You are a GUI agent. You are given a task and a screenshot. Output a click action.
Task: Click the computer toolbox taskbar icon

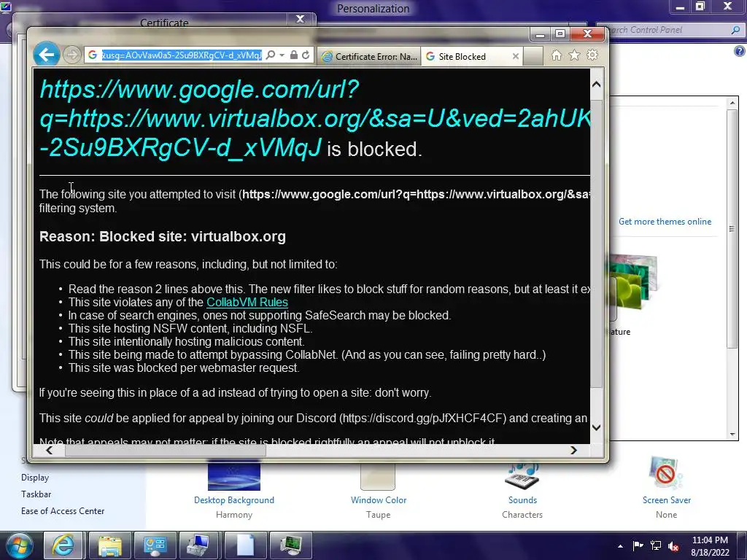coord(200,545)
